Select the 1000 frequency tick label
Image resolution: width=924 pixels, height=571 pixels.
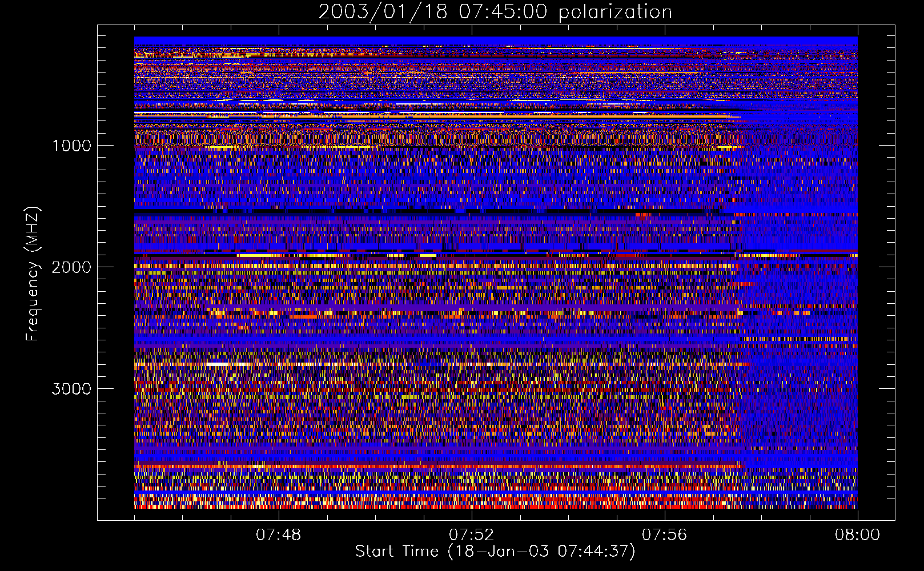click(x=71, y=146)
